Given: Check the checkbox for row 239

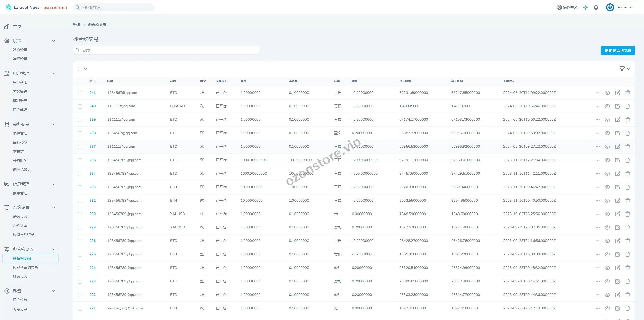Looking at the screenshot, I should (x=80, y=120).
